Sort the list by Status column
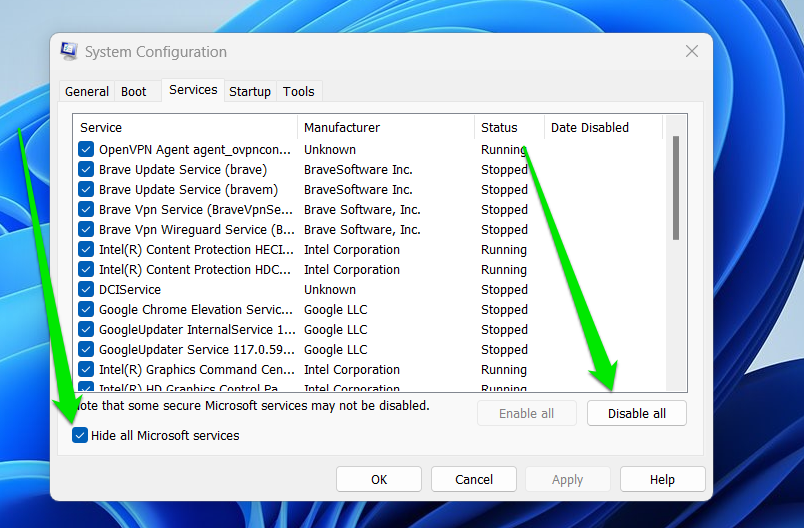804x528 pixels. [508, 127]
